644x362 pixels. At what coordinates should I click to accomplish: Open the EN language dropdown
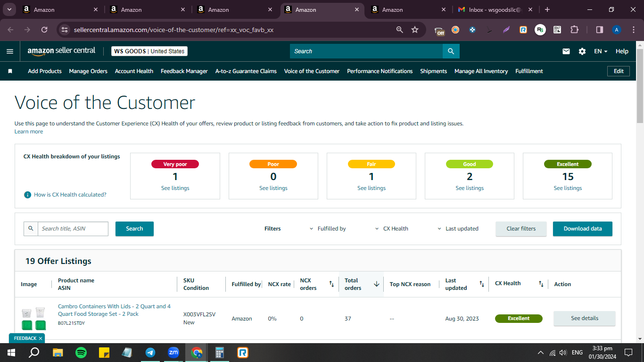point(601,51)
